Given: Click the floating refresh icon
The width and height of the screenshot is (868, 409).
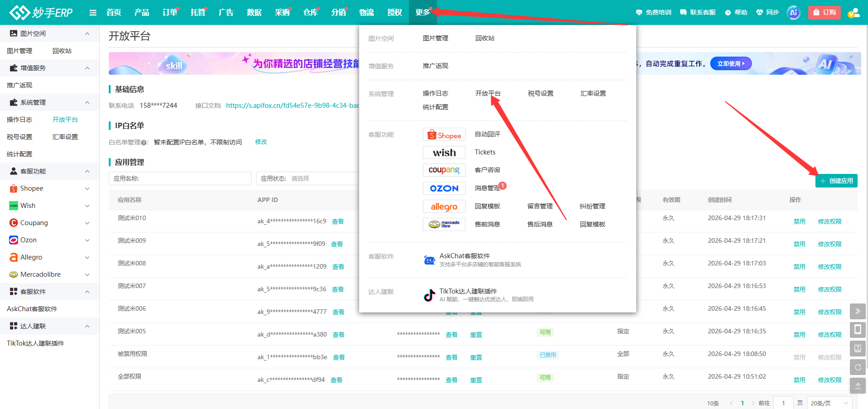Looking at the screenshot, I should [858, 367].
